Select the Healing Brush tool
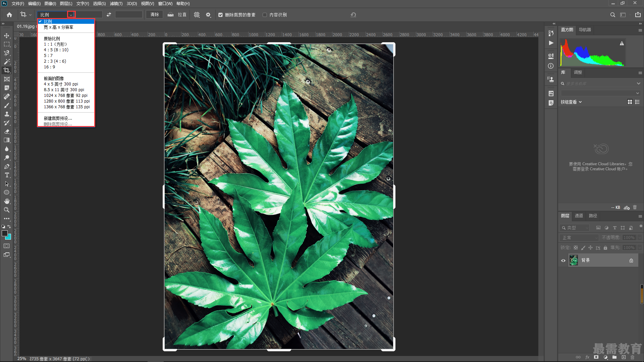644x362 pixels. pos(7,97)
